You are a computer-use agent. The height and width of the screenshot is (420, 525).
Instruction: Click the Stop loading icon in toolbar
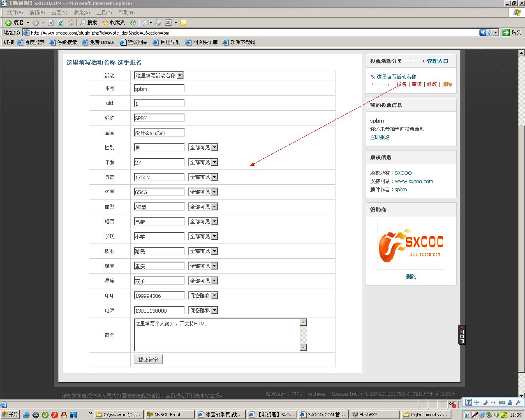[x=51, y=23]
